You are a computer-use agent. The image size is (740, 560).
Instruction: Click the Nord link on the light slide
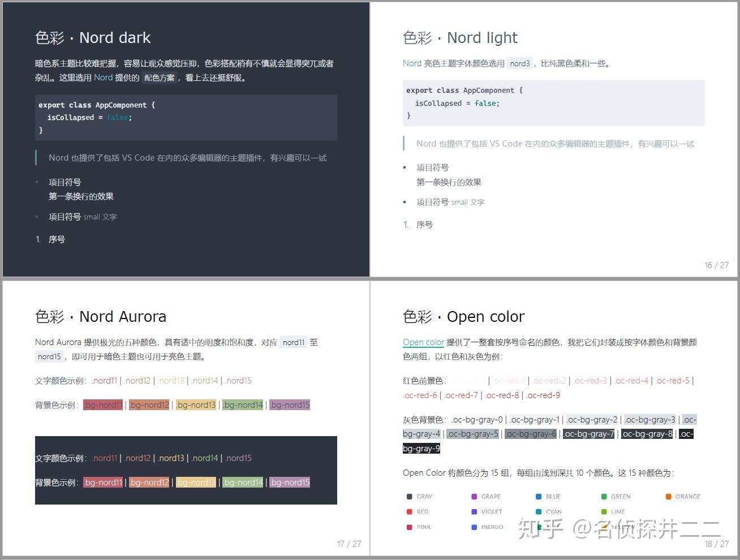[x=412, y=63]
